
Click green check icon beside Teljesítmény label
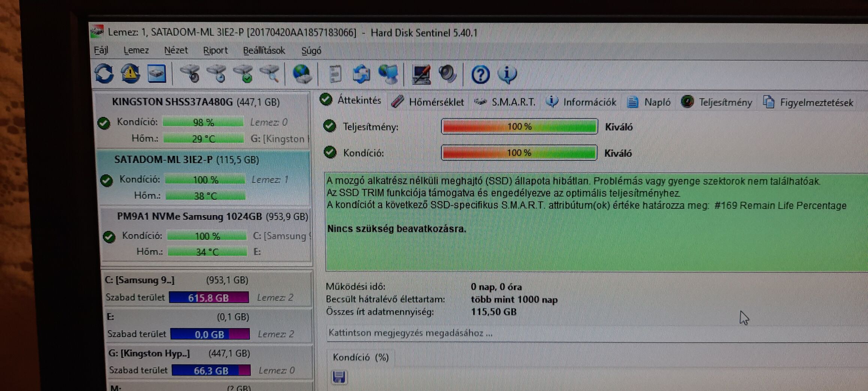coord(330,126)
